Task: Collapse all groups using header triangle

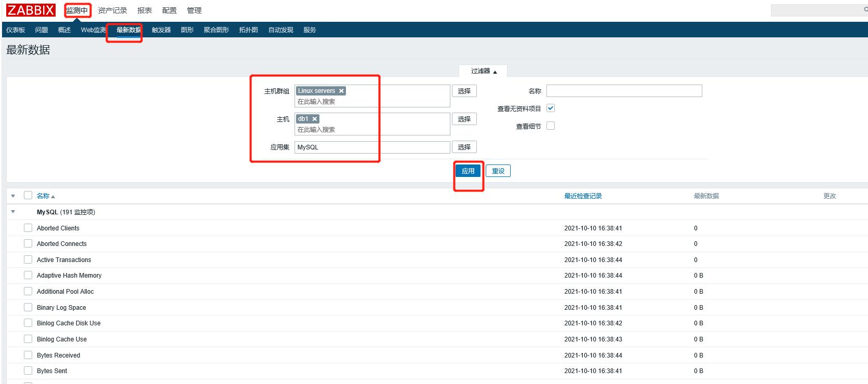Action: [13, 196]
